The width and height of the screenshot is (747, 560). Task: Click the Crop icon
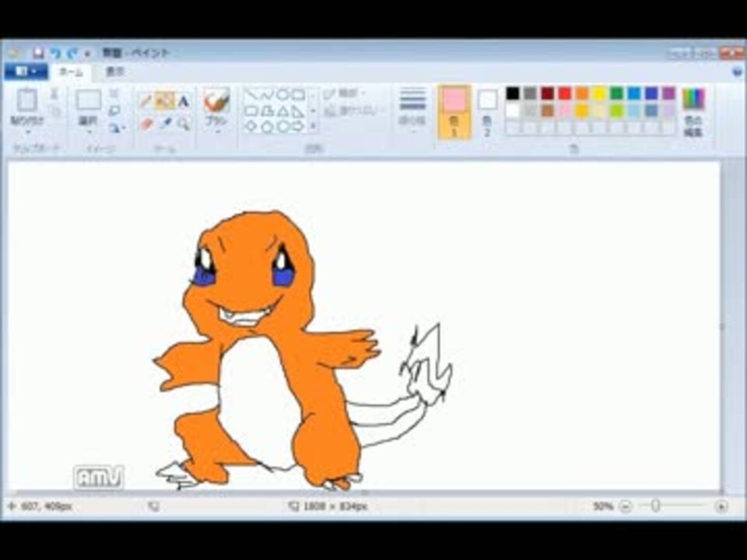pos(114,93)
